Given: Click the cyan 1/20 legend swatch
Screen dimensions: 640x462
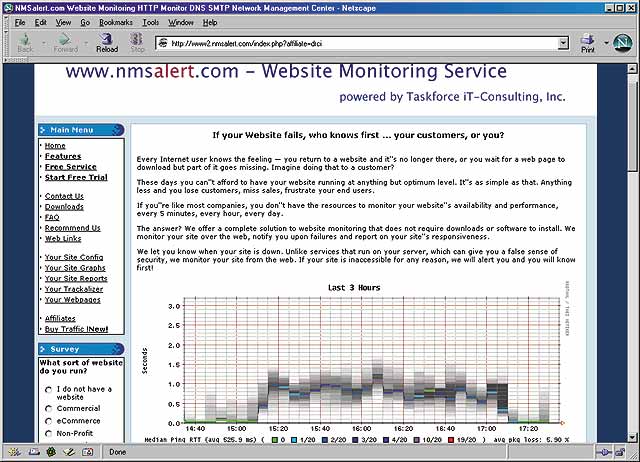Looking at the screenshot, I should tap(294, 440).
